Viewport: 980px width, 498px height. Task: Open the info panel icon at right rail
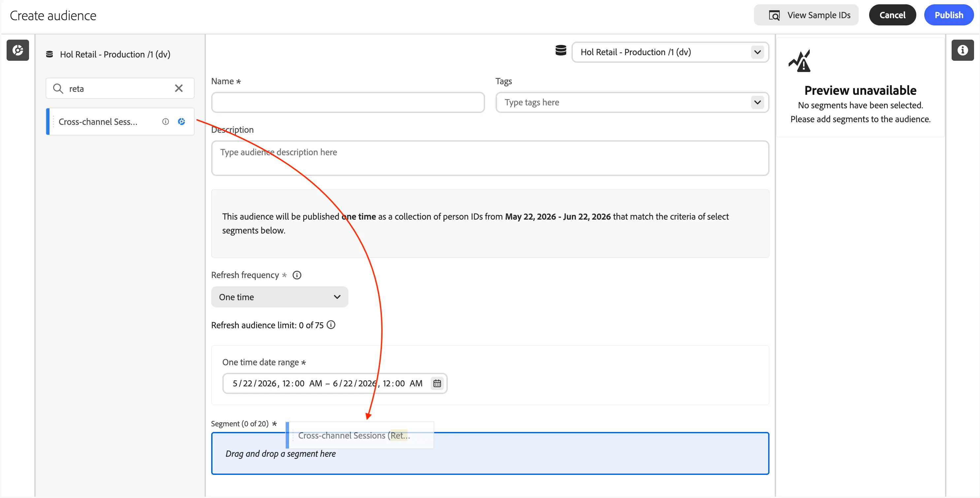click(x=963, y=50)
